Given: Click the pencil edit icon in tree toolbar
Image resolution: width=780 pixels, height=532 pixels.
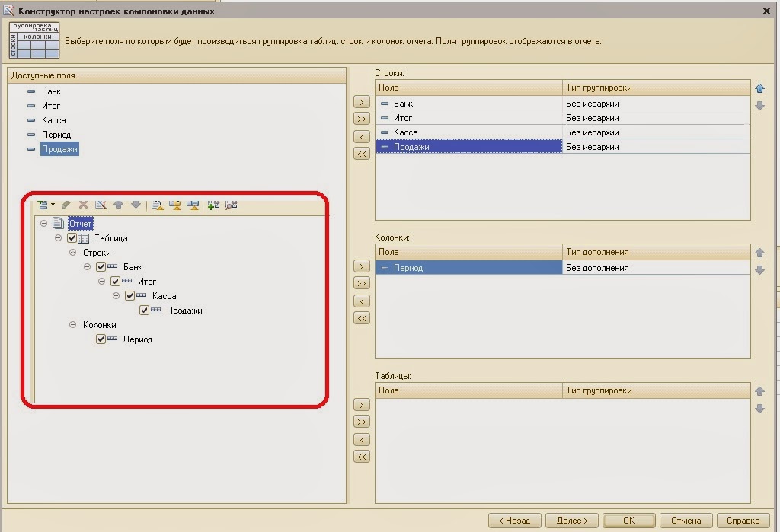Looking at the screenshot, I should 66,205.
